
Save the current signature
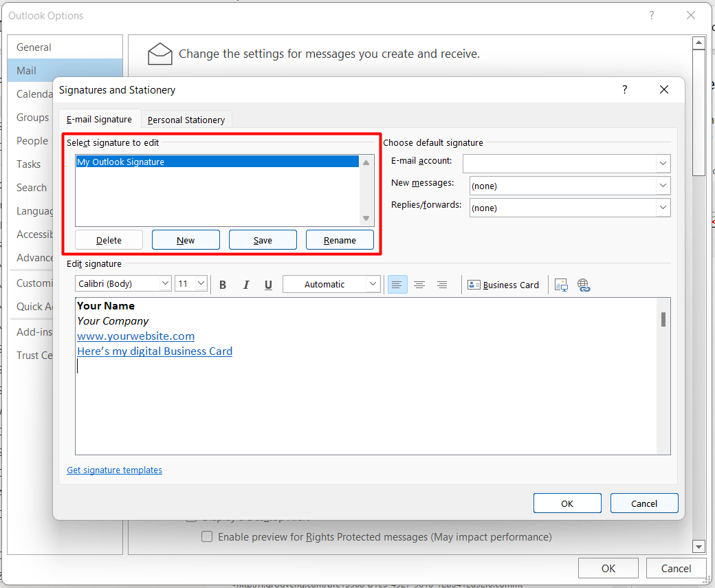(263, 240)
